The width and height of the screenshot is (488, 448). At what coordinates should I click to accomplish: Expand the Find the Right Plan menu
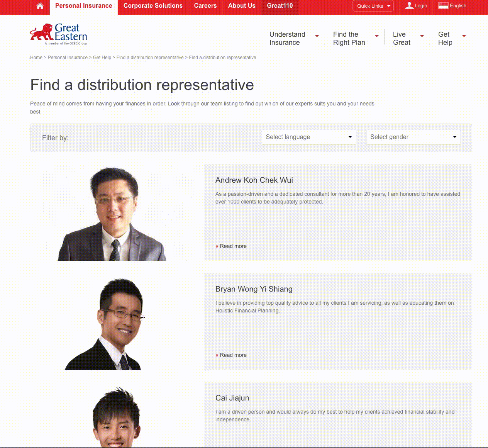point(356,38)
